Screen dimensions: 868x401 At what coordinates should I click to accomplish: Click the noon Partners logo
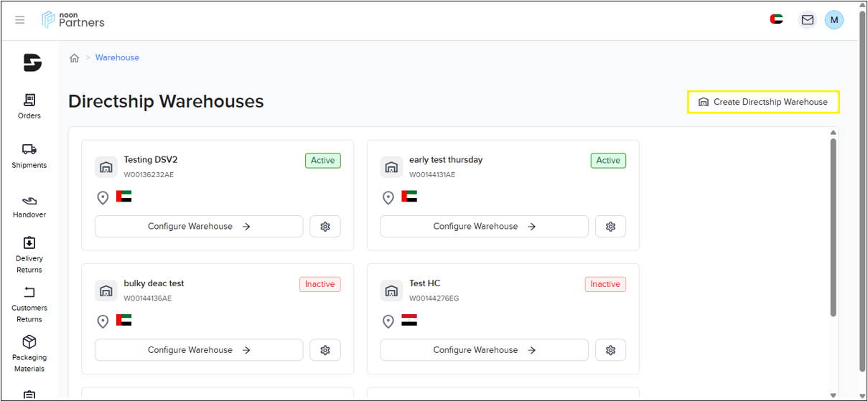coord(73,19)
